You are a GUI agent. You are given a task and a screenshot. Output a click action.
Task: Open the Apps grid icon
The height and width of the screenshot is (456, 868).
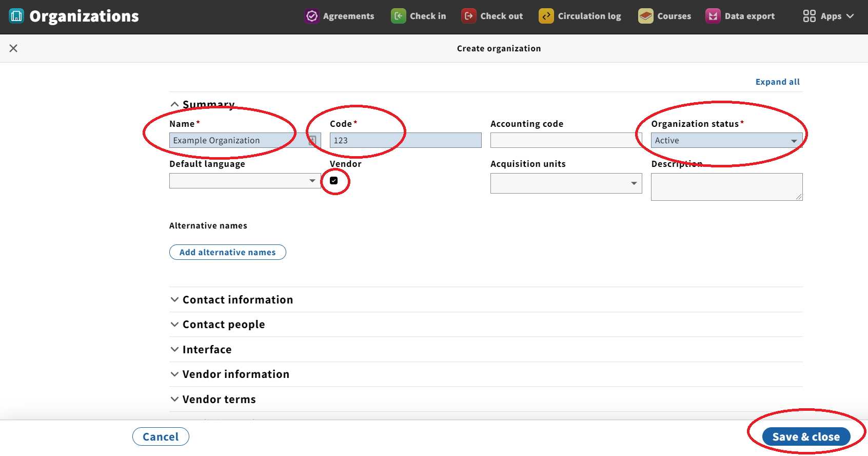810,16
